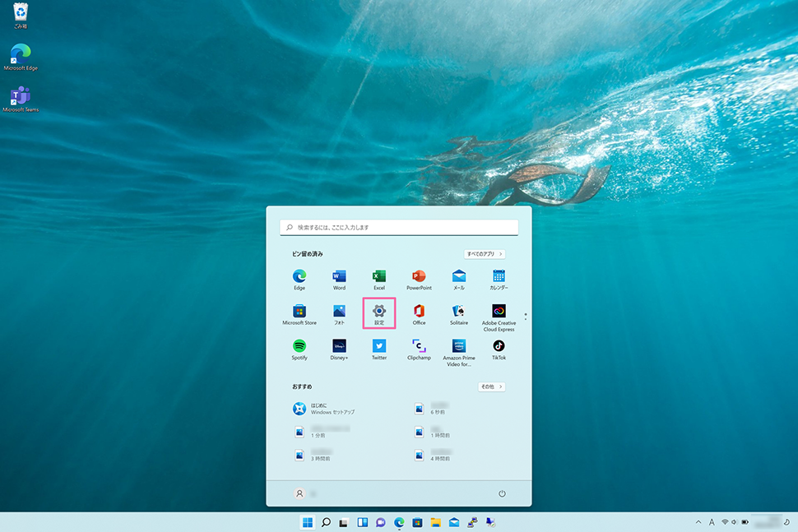Show hidden system tray icons chevron
The height and width of the screenshot is (532, 798).
(x=698, y=522)
